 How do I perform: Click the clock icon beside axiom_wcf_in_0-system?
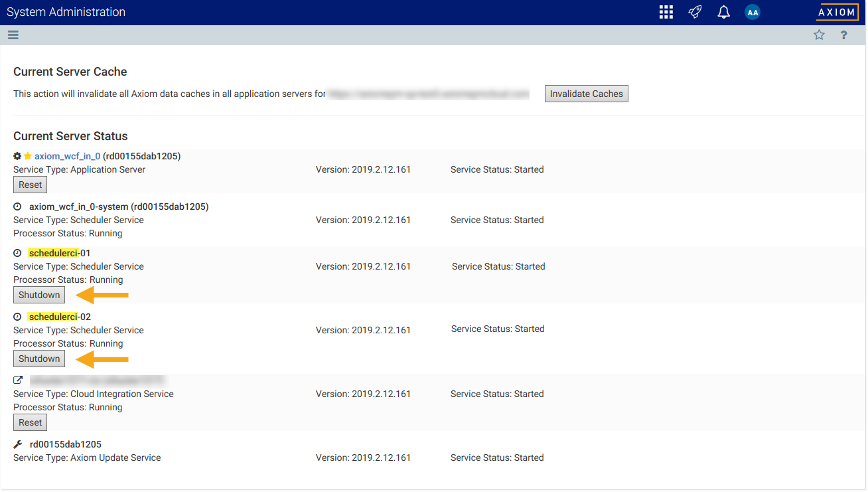pos(17,206)
